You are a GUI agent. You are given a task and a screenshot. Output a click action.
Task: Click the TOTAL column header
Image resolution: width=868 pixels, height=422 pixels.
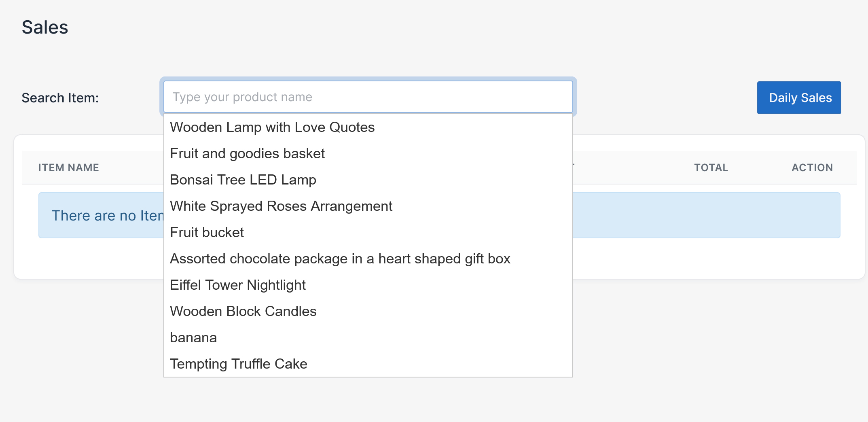click(x=711, y=168)
